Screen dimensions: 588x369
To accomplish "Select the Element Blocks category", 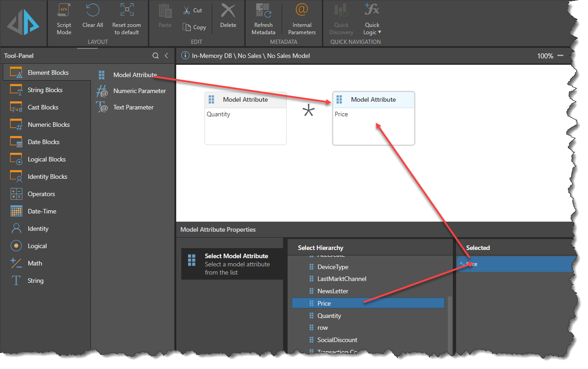I will click(x=46, y=73).
